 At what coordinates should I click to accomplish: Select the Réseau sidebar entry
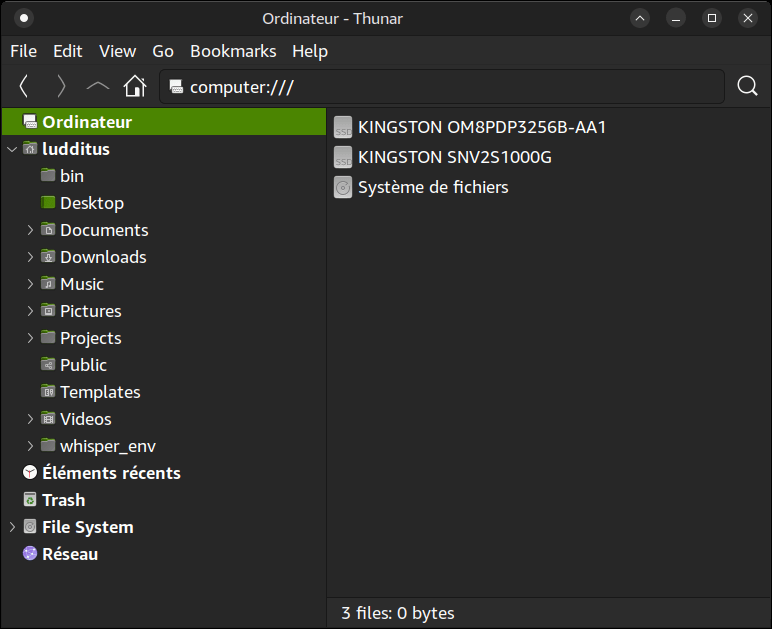click(69, 554)
